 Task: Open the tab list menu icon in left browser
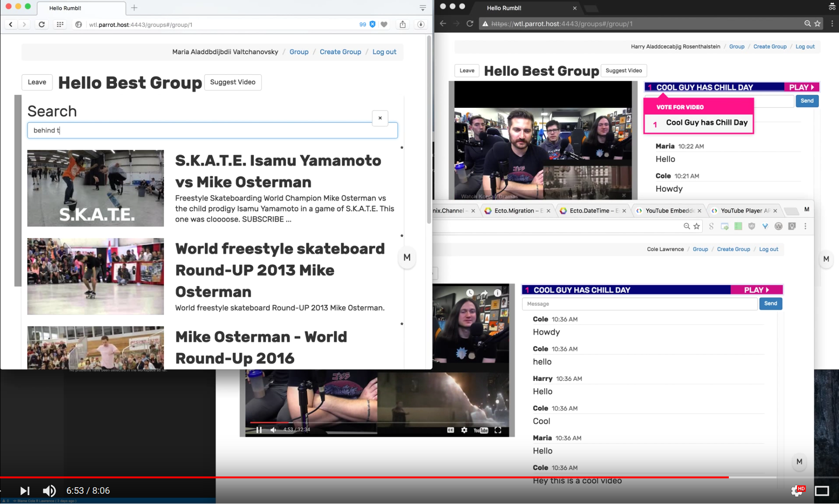423,8
